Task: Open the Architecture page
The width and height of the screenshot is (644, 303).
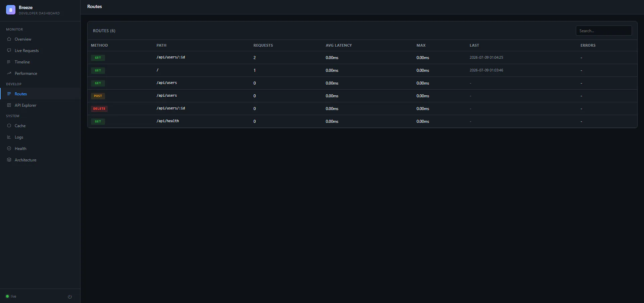Action: 40,160
